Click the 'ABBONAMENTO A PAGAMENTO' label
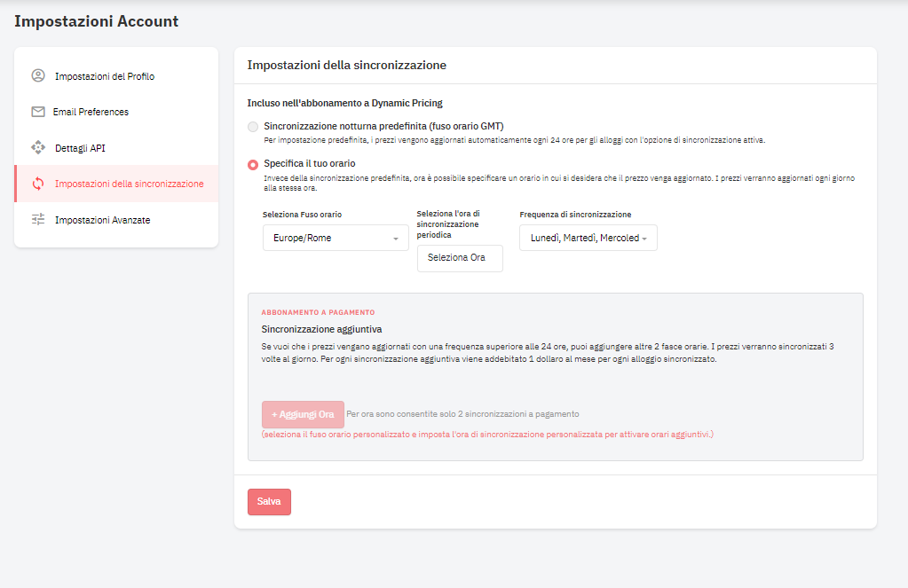Image resolution: width=908 pixels, height=588 pixels. click(318, 312)
